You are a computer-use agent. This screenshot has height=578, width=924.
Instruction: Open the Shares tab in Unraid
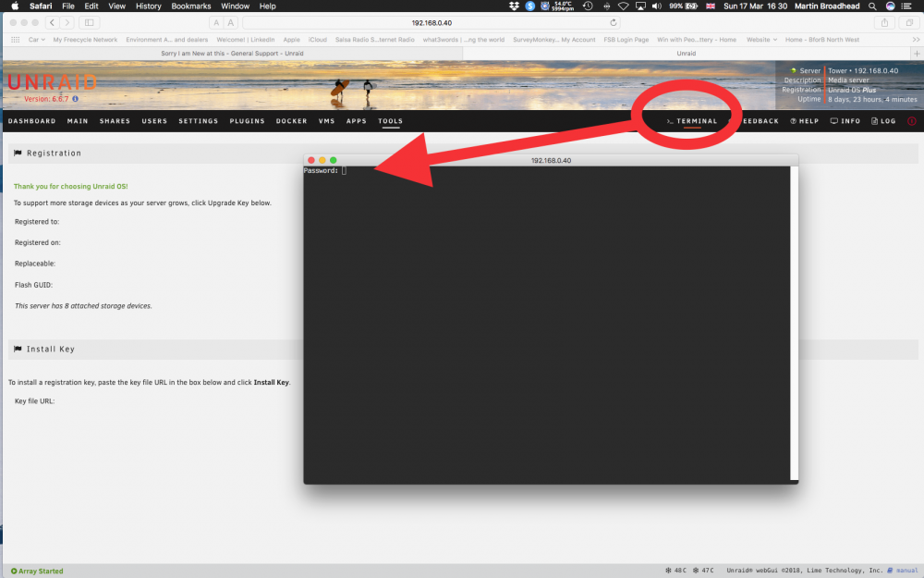click(x=115, y=121)
